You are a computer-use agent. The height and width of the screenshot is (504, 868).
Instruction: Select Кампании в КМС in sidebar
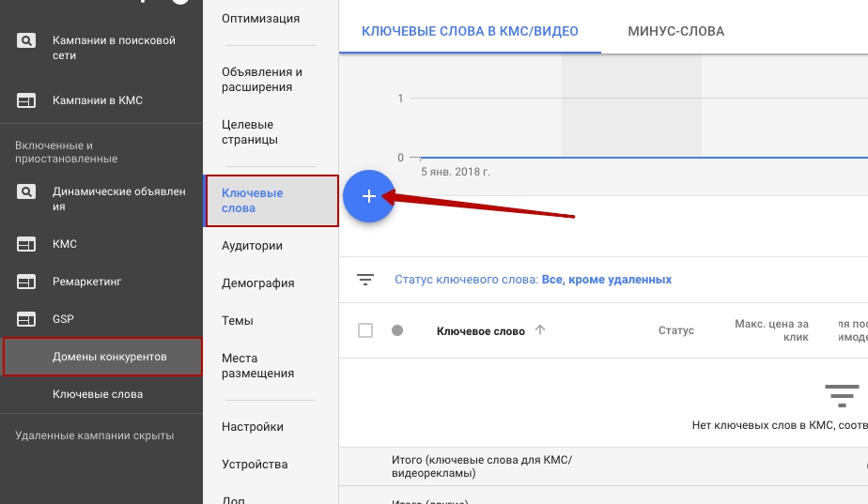(x=98, y=100)
